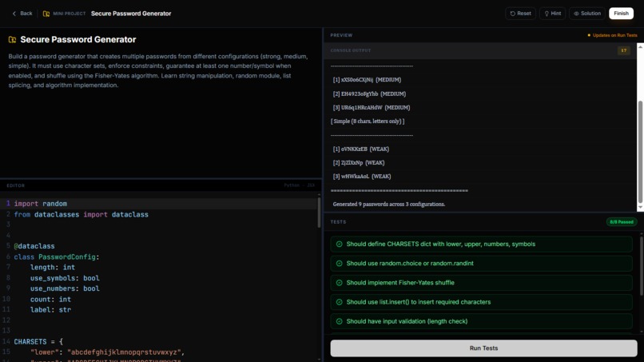Click the reset circular arrow icon

click(513, 14)
